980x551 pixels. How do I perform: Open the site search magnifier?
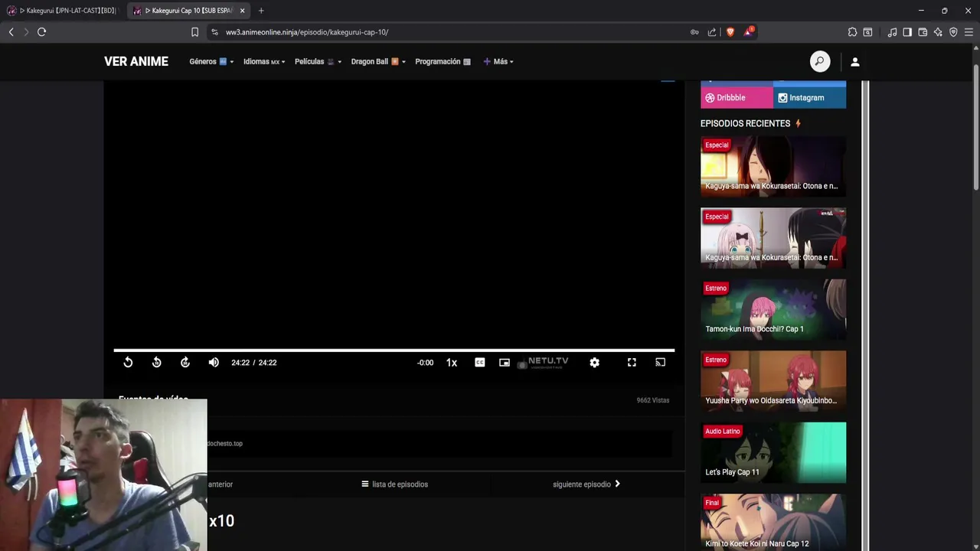(x=820, y=61)
